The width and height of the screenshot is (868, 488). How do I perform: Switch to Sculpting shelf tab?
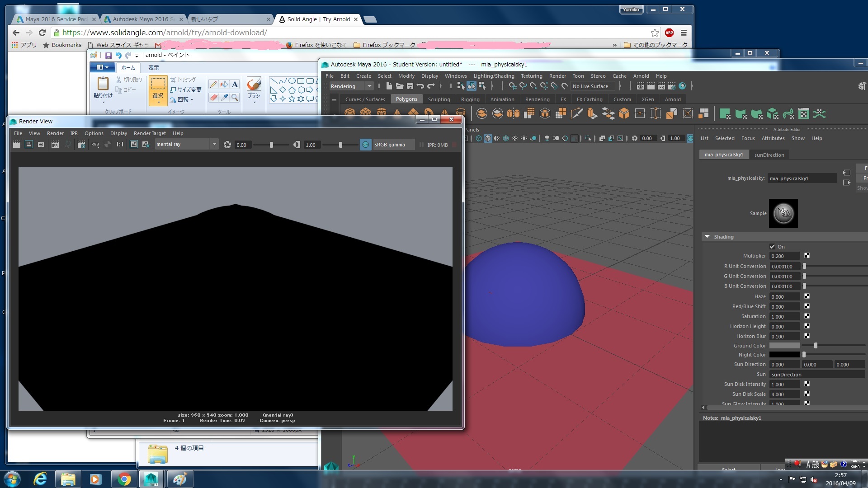coord(439,99)
